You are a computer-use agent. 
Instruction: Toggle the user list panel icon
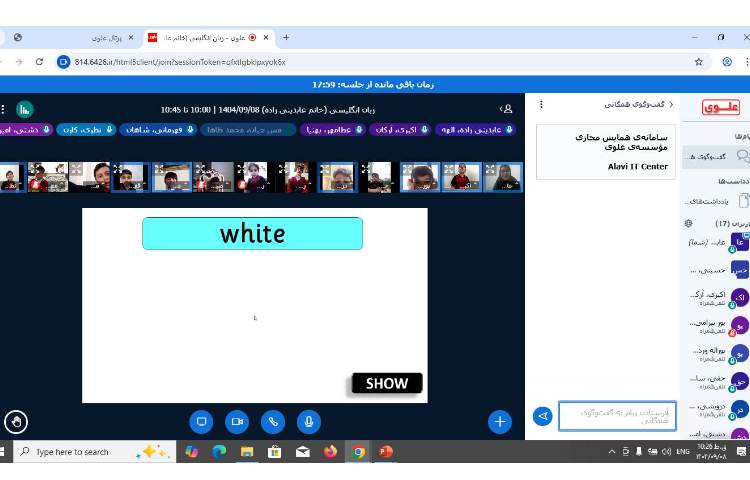[x=507, y=109]
